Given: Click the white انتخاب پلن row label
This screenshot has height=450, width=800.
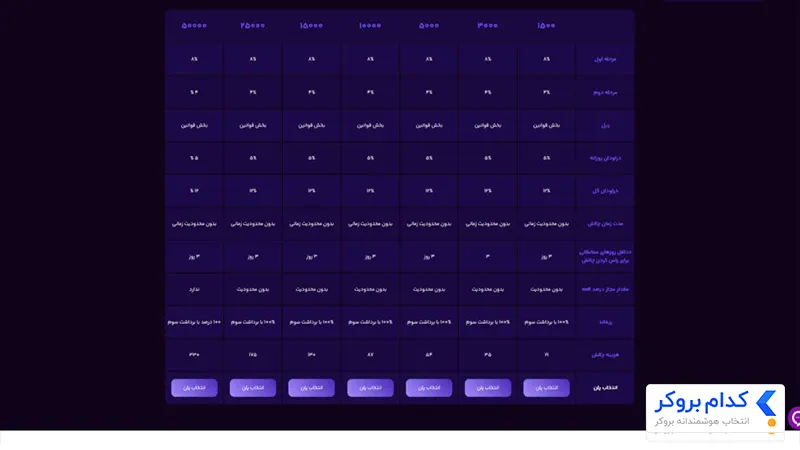Looking at the screenshot, I should point(605,388).
